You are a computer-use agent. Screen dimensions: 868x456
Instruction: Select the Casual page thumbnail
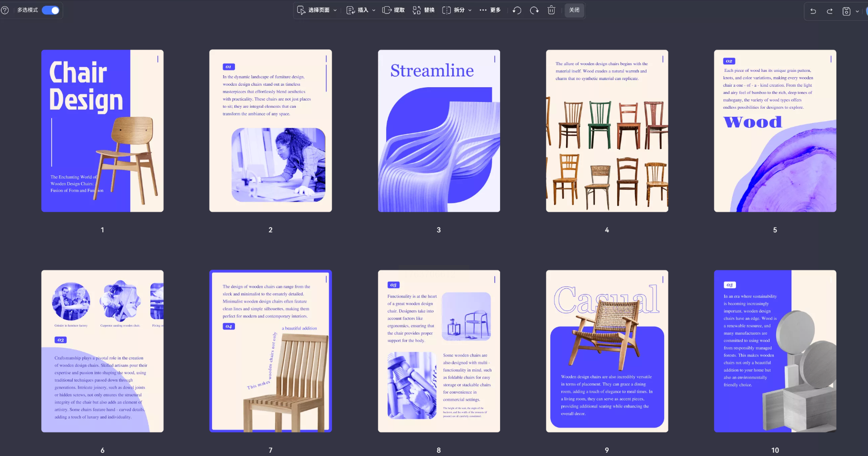click(607, 351)
